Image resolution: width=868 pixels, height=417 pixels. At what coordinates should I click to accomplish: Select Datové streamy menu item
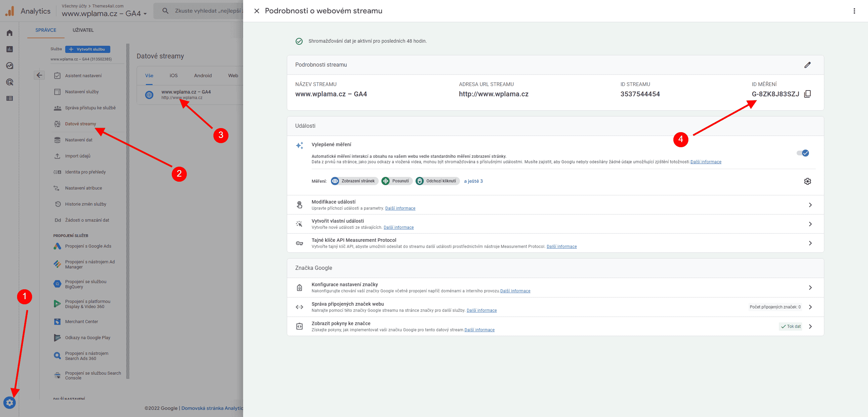click(x=81, y=124)
